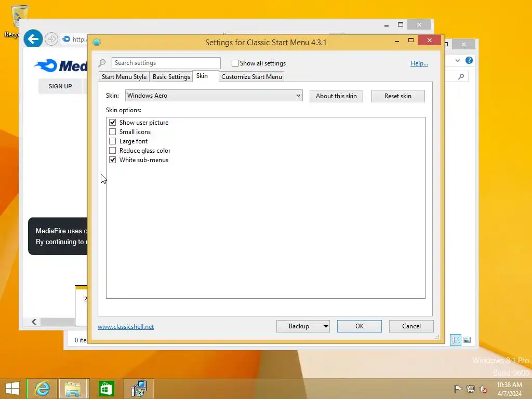
Task: Switch to details view icon in File Explorer
Action: coord(455,340)
